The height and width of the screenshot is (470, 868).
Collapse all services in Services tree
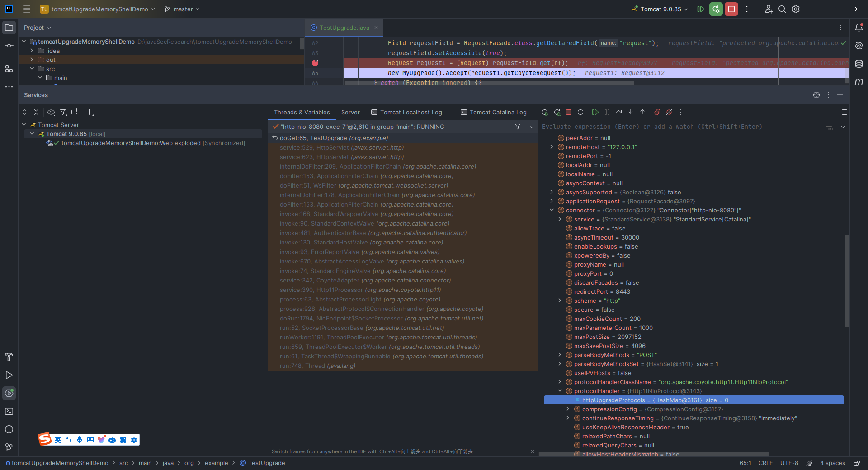point(36,112)
